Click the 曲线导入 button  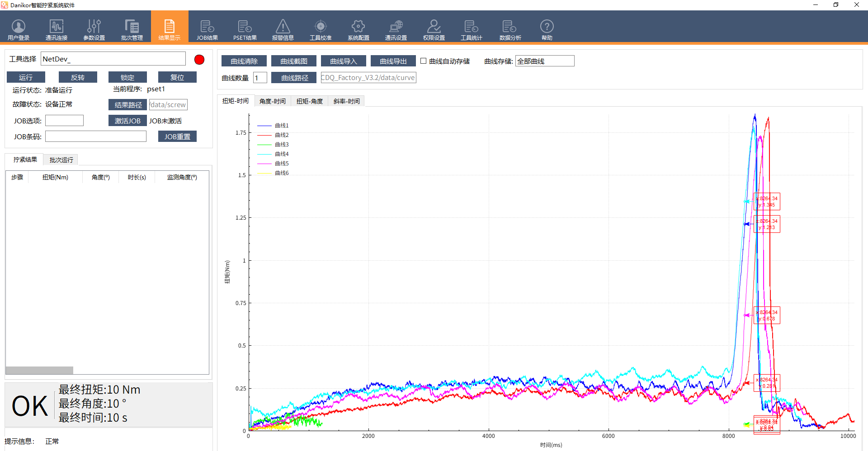[344, 61]
